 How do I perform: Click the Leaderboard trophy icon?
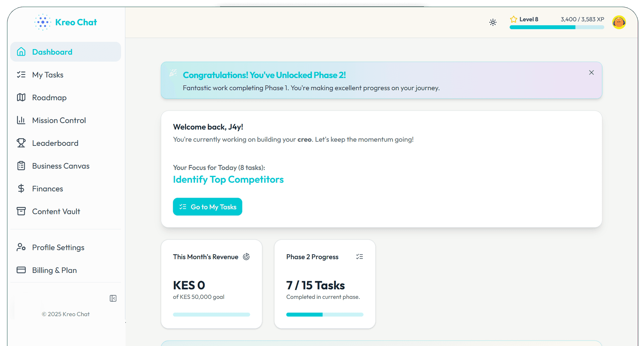(21, 143)
